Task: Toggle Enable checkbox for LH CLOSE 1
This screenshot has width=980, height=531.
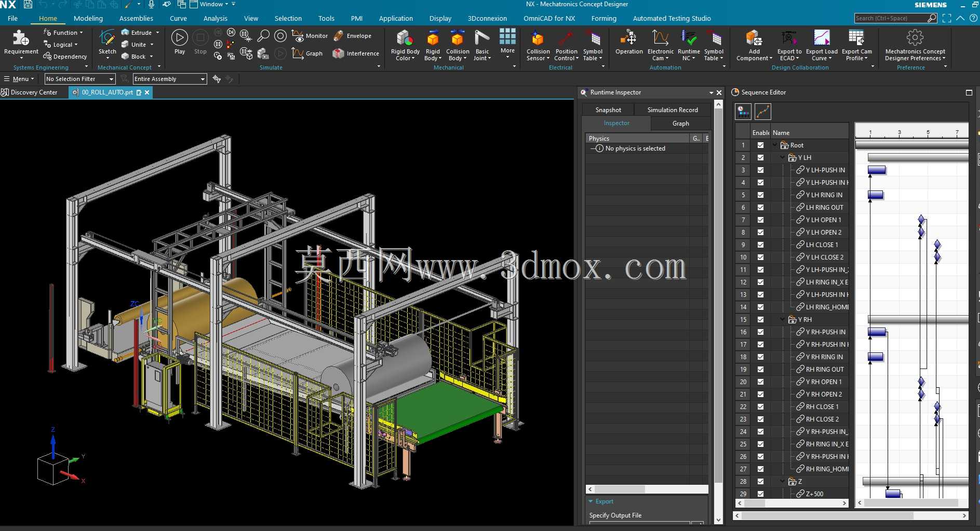Action: point(760,245)
